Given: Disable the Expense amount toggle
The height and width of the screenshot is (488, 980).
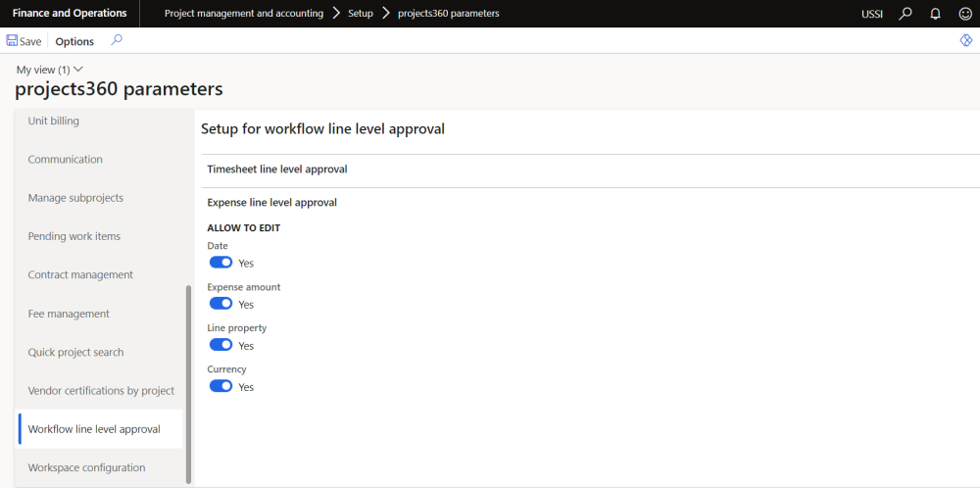Looking at the screenshot, I should click(x=220, y=304).
